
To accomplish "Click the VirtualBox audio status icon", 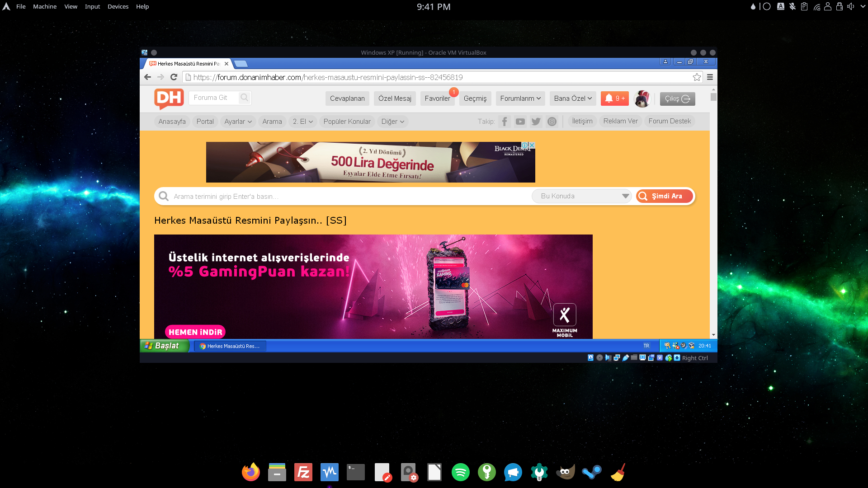I will 608,358.
